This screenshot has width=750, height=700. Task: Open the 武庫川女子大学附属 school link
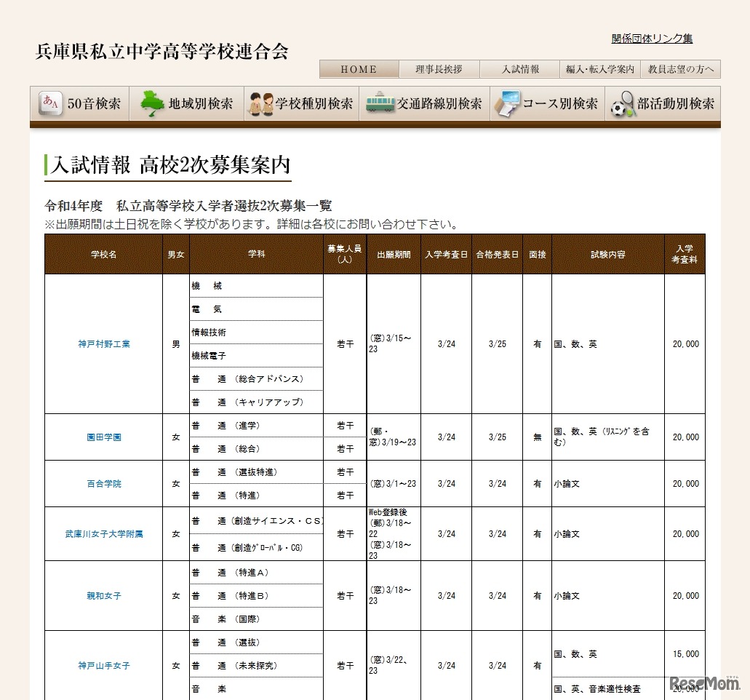point(103,533)
